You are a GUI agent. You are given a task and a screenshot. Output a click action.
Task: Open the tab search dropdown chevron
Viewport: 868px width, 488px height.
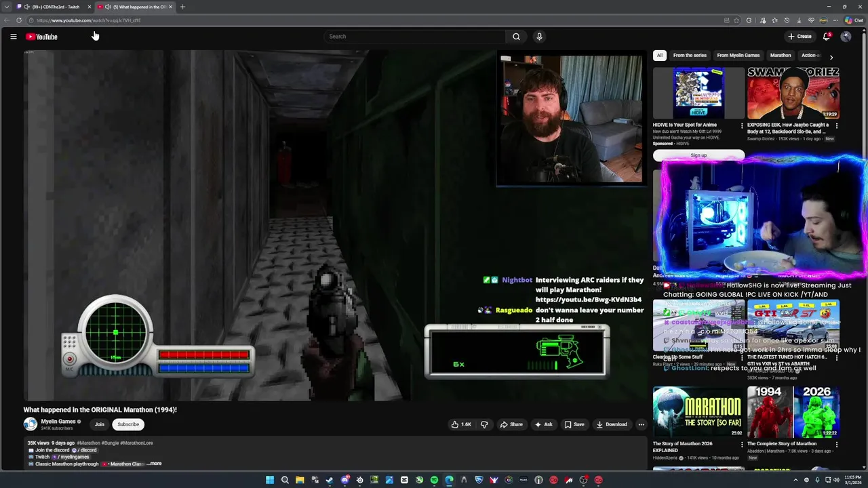pyautogui.click(x=6, y=7)
